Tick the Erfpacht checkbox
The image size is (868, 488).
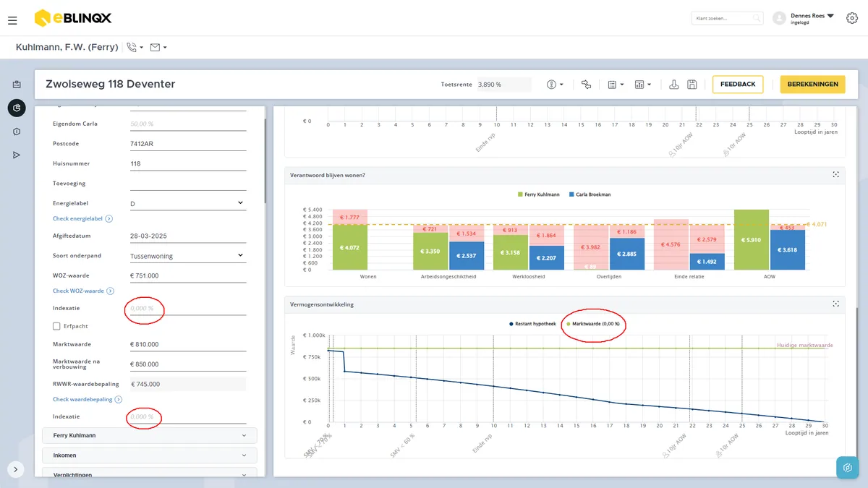pyautogui.click(x=57, y=326)
